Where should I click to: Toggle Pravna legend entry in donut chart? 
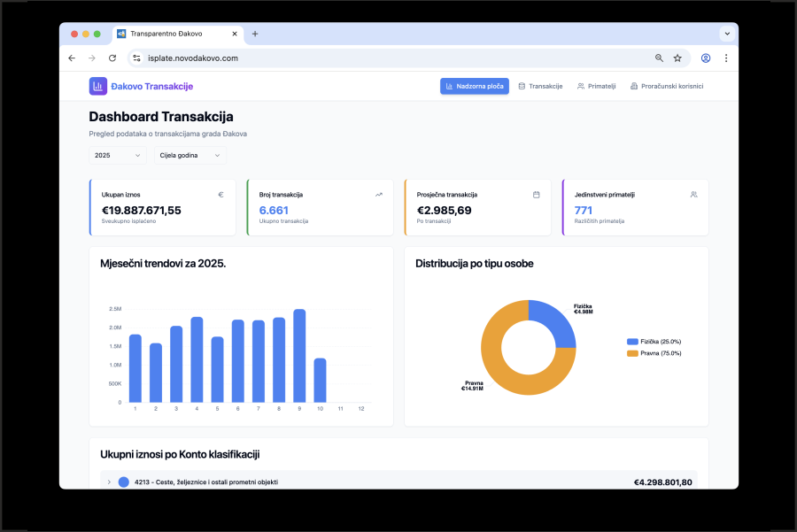point(654,353)
